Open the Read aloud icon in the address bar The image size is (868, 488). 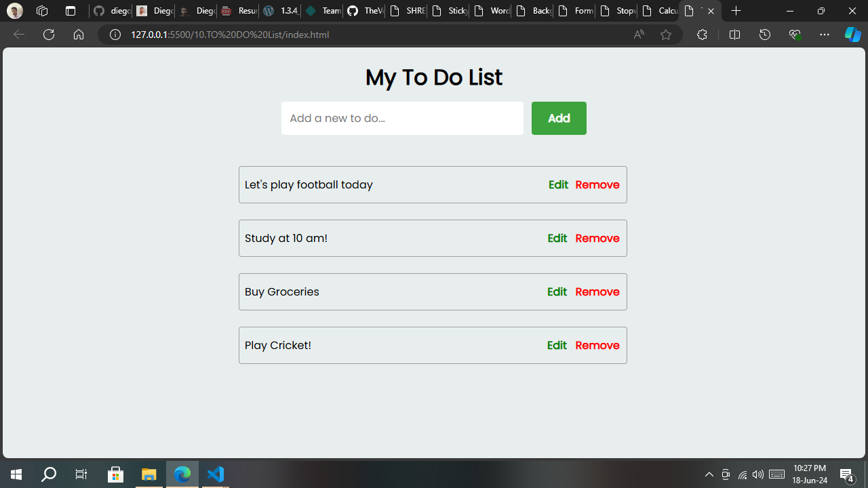pos(639,35)
